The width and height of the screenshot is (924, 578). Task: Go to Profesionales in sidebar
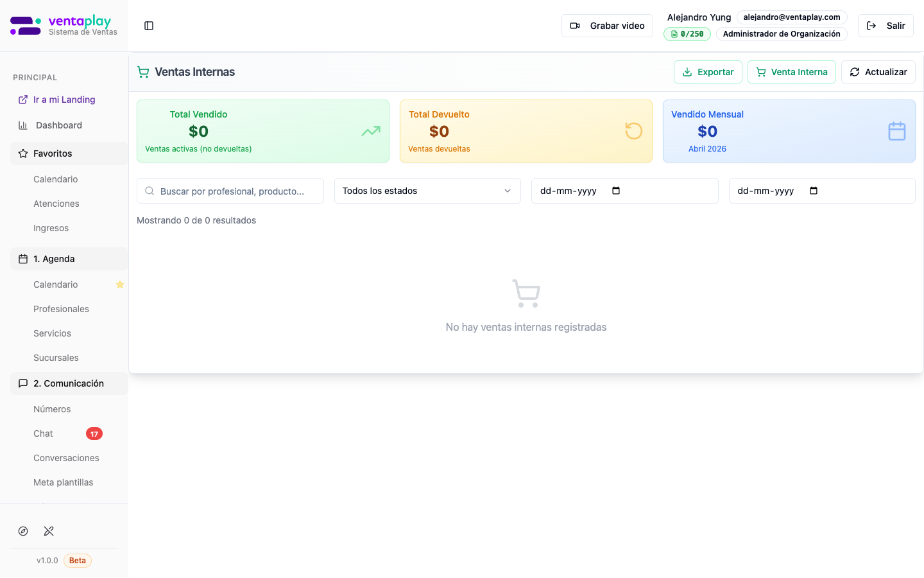(x=61, y=309)
